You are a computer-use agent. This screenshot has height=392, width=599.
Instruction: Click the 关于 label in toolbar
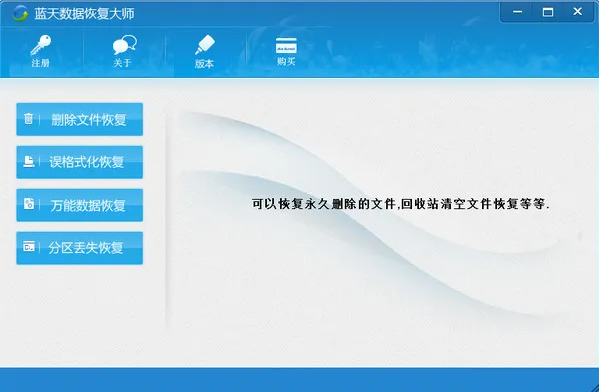click(122, 63)
